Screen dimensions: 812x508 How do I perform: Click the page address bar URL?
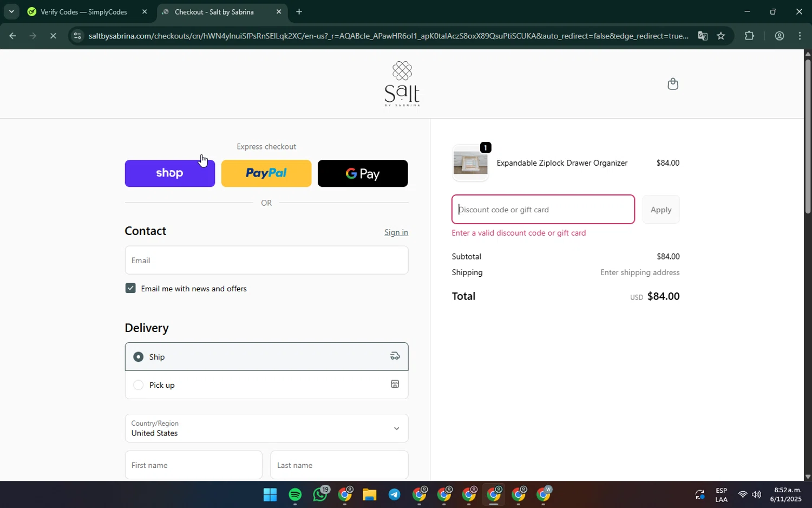click(388, 36)
